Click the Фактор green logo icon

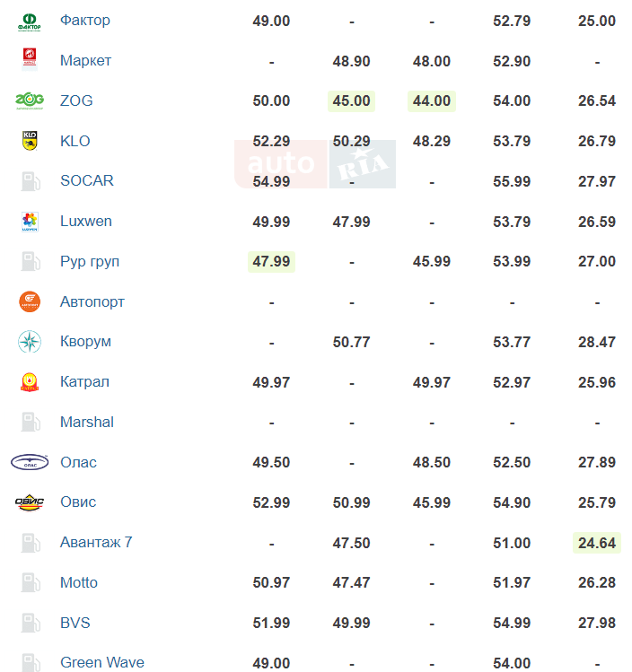coord(29,22)
